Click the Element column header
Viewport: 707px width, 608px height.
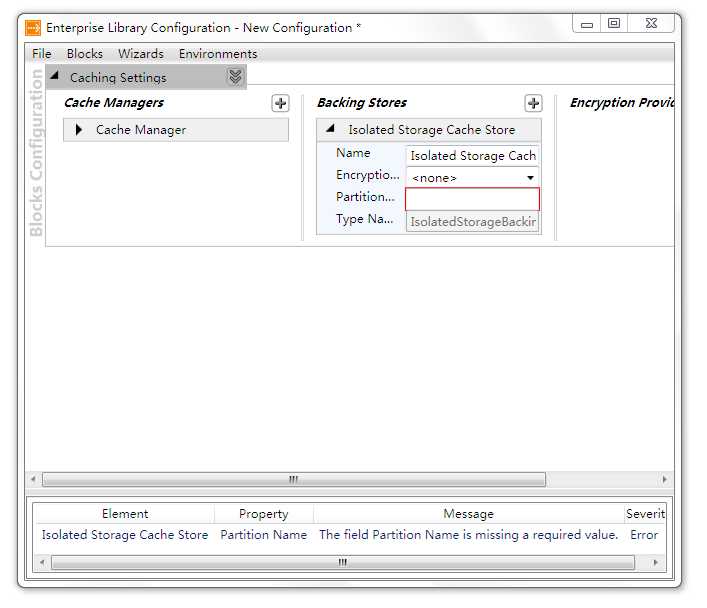125,514
